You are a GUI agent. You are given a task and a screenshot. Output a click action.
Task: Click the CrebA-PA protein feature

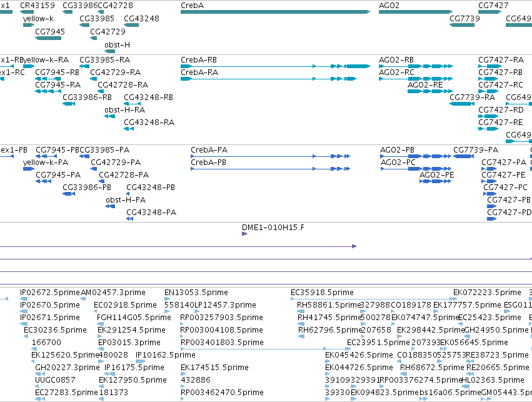[x=271, y=156]
